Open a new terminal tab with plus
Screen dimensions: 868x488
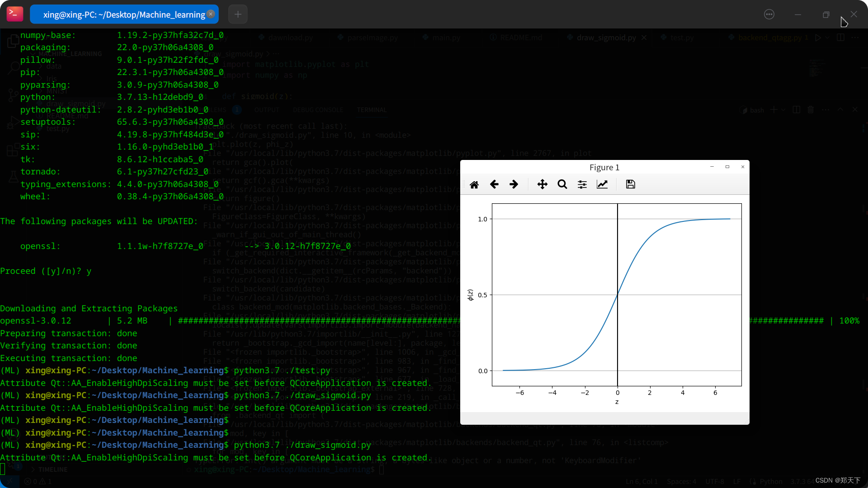click(x=238, y=14)
